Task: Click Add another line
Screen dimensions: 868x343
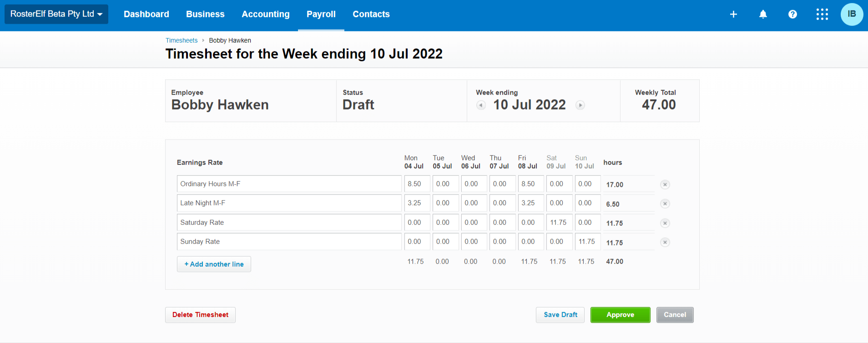Action: click(214, 264)
